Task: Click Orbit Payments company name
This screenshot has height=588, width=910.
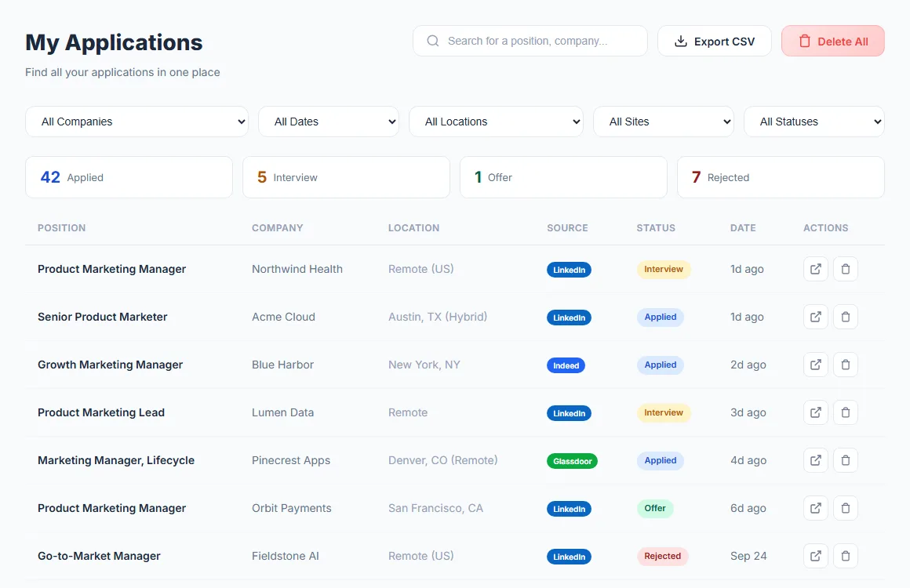Action: coord(291,508)
